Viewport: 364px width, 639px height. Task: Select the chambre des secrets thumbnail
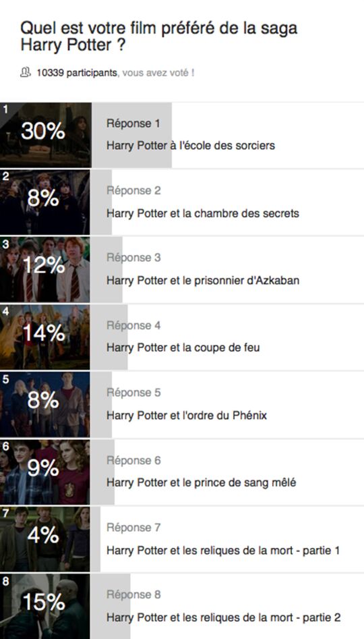pos(45,202)
